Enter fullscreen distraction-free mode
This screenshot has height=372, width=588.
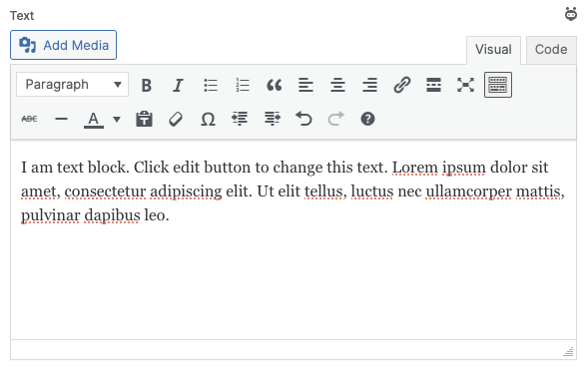point(466,85)
